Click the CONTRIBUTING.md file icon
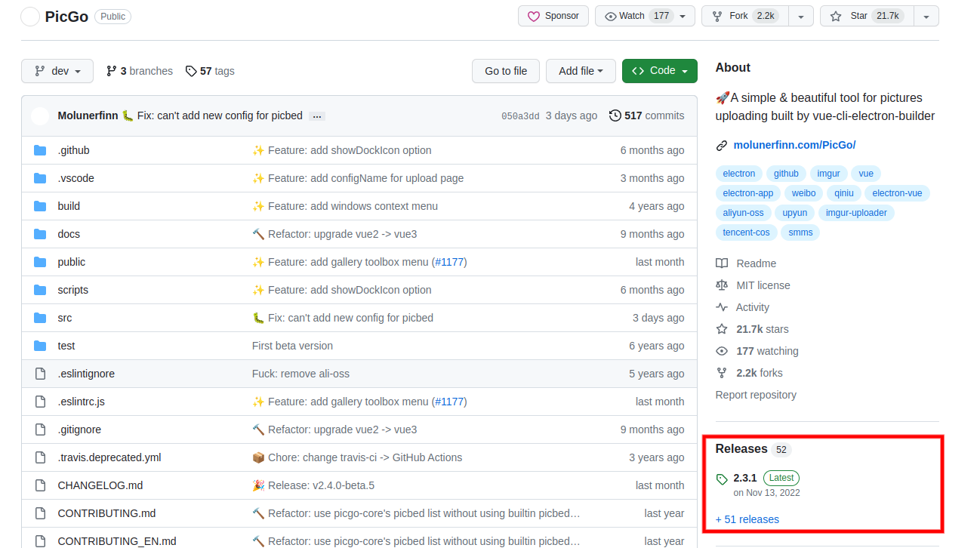Image resolution: width=980 pixels, height=548 pixels. click(x=40, y=513)
